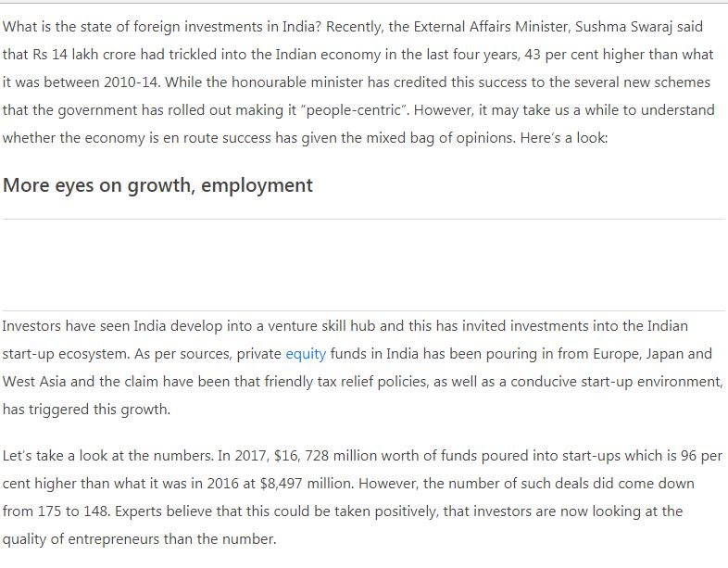Screen dimensions: 728x568
Task: Click the phrase 'External Affairs Minister'
Action: point(491,27)
